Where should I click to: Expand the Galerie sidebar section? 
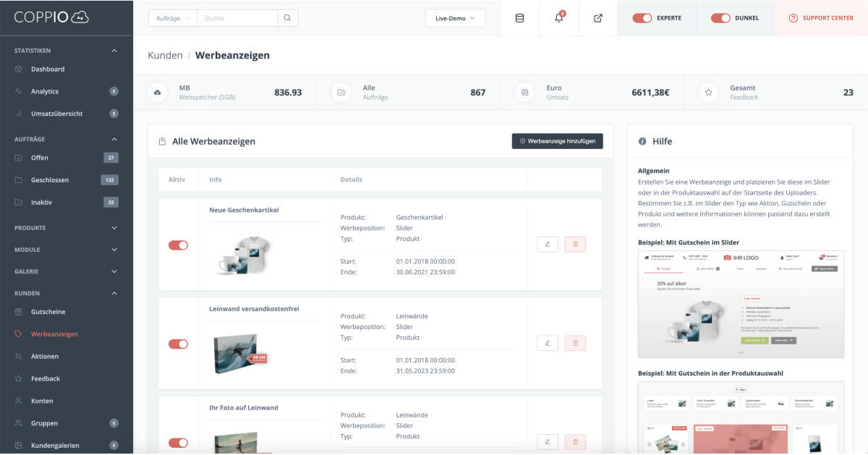point(114,271)
